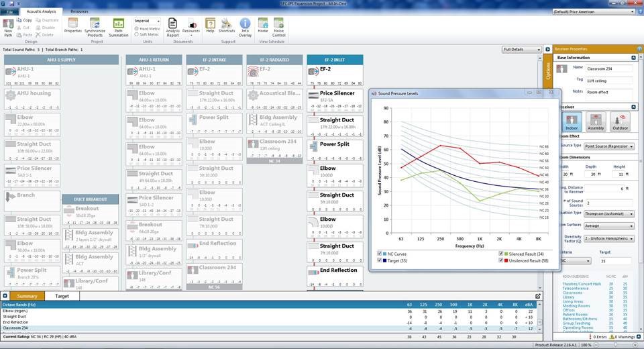Open the Path Summation tool
The image size is (644, 349).
(x=119, y=26)
